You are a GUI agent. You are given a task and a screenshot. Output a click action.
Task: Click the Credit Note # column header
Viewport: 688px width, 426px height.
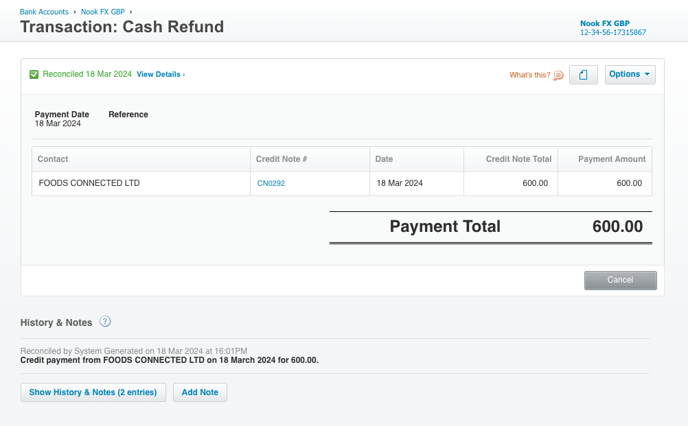[x=281, y=159]
